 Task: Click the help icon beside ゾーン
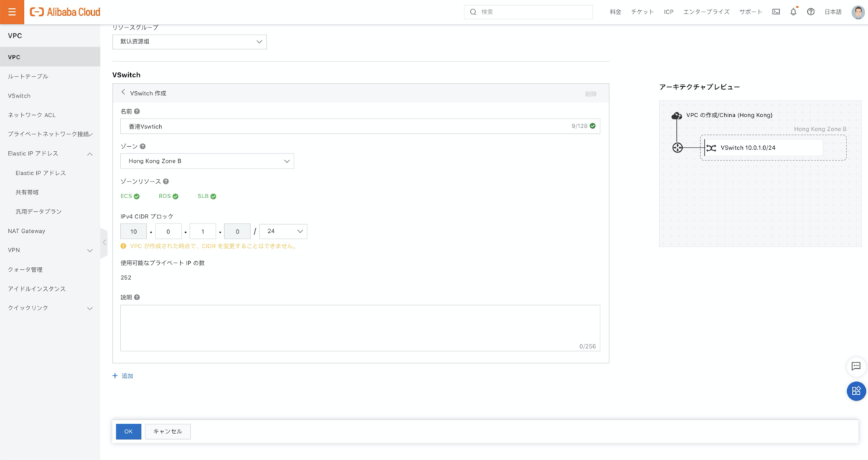click(142, 146)
